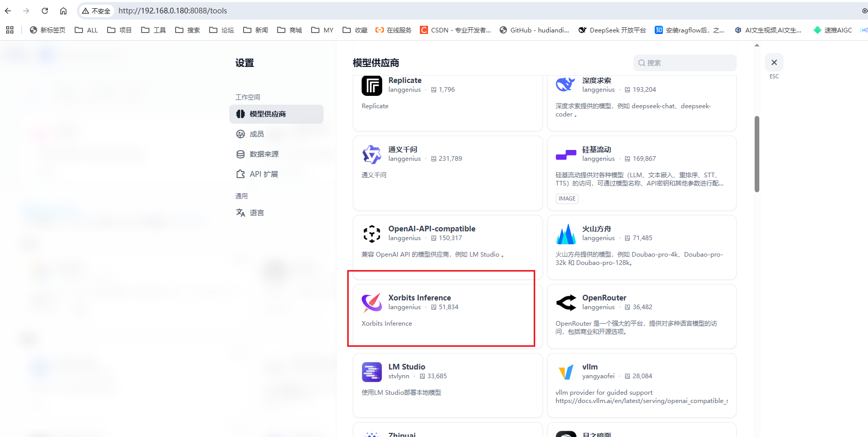Open the 商城 bookmark folder

pos(290,30)
